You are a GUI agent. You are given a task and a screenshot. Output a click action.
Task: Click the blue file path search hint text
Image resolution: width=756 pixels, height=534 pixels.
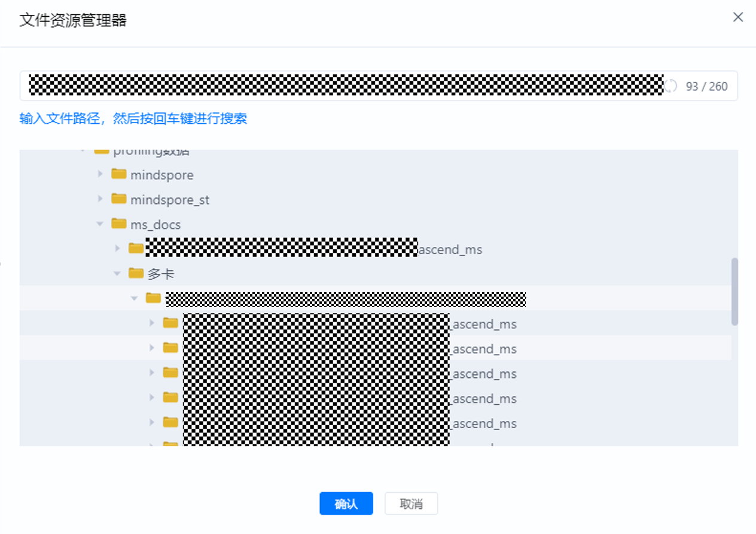[133, 119]
